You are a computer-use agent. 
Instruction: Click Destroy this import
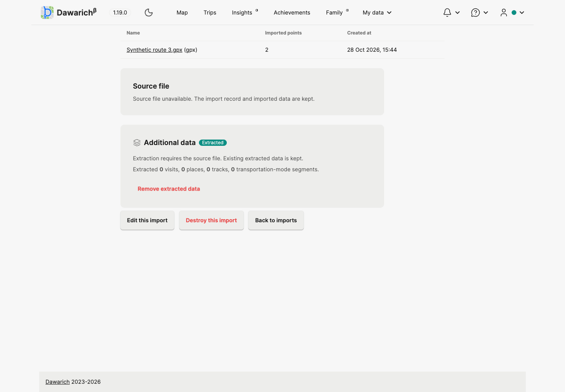(211, 220)
